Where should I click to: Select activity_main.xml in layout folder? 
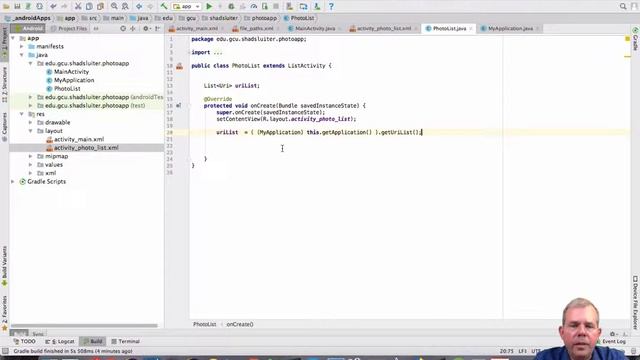79,140
